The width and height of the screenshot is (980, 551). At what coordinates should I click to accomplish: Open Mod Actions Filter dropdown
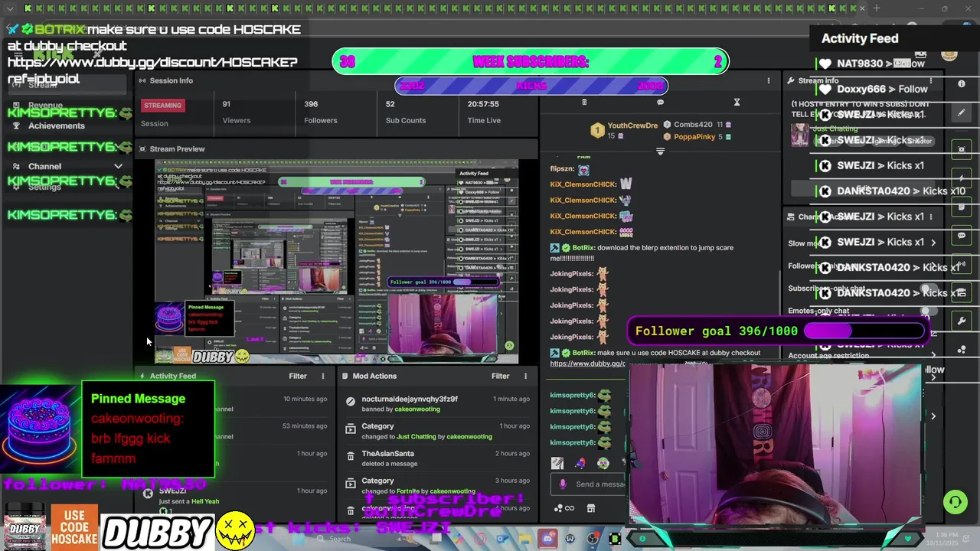tap(501, 376)
